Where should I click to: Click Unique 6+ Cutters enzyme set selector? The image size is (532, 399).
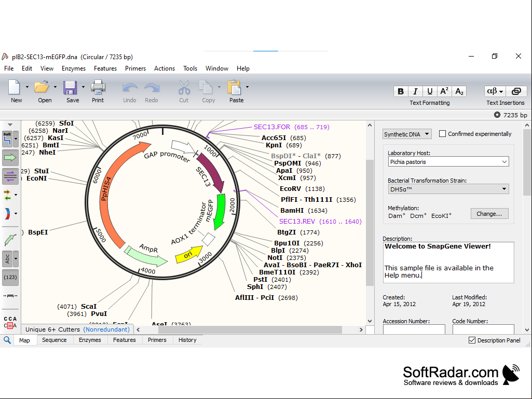tap(77, 329)
